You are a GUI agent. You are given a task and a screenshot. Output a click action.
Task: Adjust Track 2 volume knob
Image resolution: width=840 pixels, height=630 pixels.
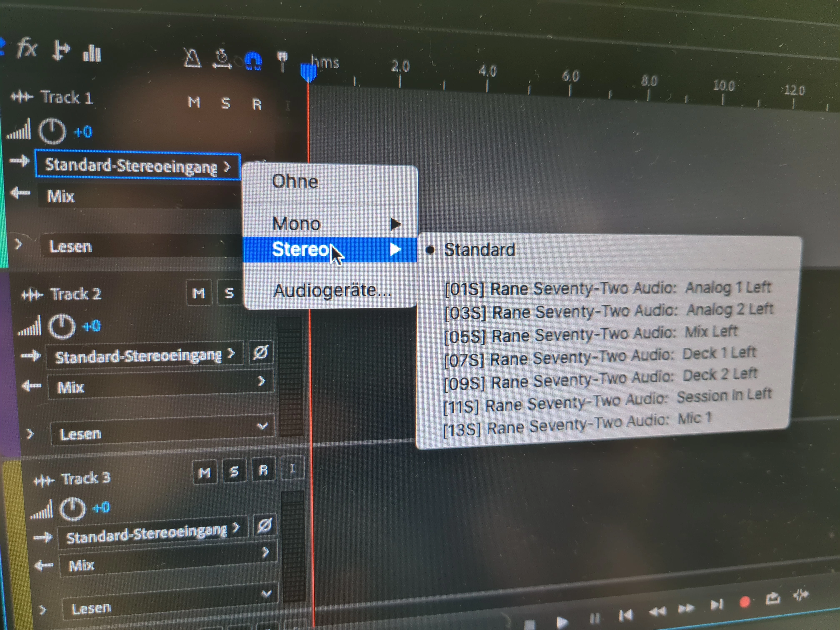62,326
